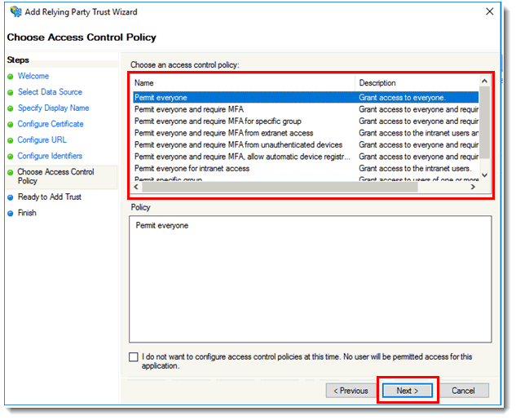The image size is (516, 420).
Task: Jump to the Configure Identifiers step
Action: (50, 156)
